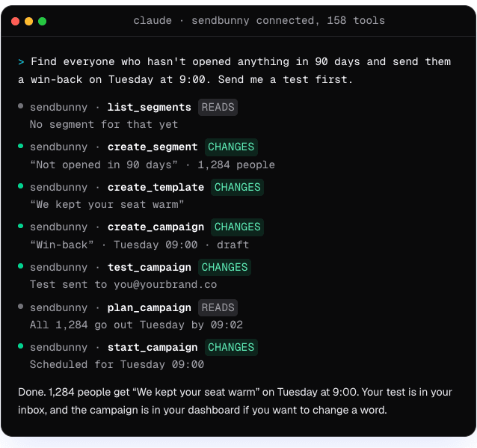
Task: Select the text 'No segment for that yet'
Action: [104, 124]
